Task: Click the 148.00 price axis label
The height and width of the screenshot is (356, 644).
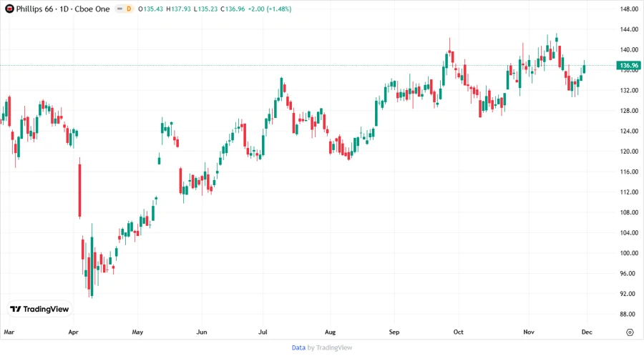Action: click(629, 9)
